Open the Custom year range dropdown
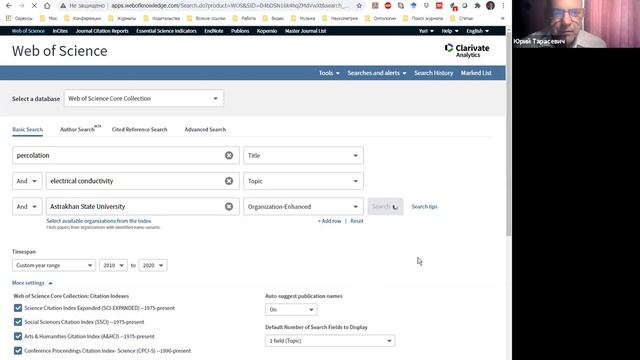Screen dimensions: 640x360 (54, 265)
